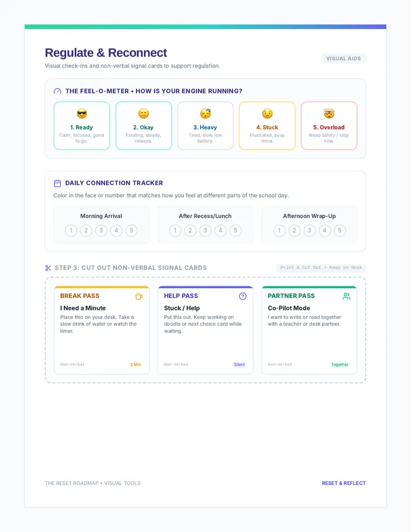Select circle 5 under After Recess/Lunch
411x532 pixels.
pyautogui.click(x=236, y=231)
